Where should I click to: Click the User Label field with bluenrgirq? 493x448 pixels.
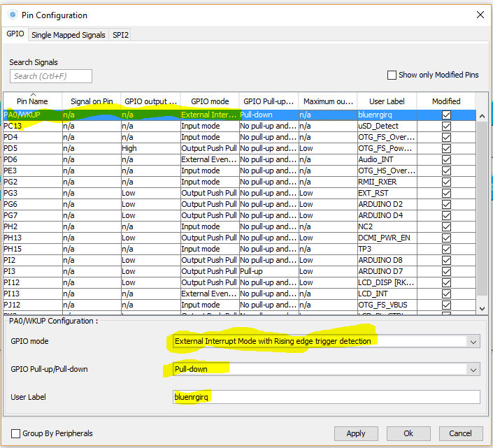click(327, 397)
